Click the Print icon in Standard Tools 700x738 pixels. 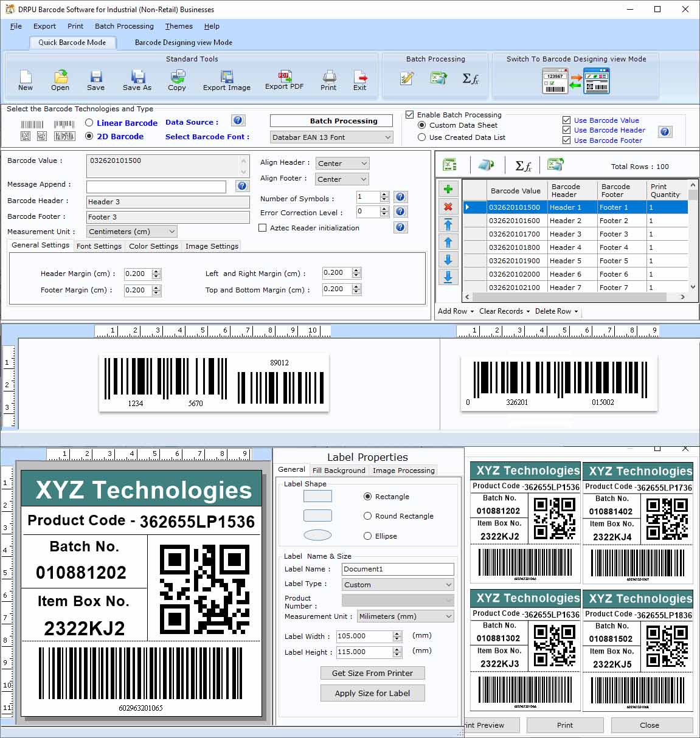(x=328, y=79)
